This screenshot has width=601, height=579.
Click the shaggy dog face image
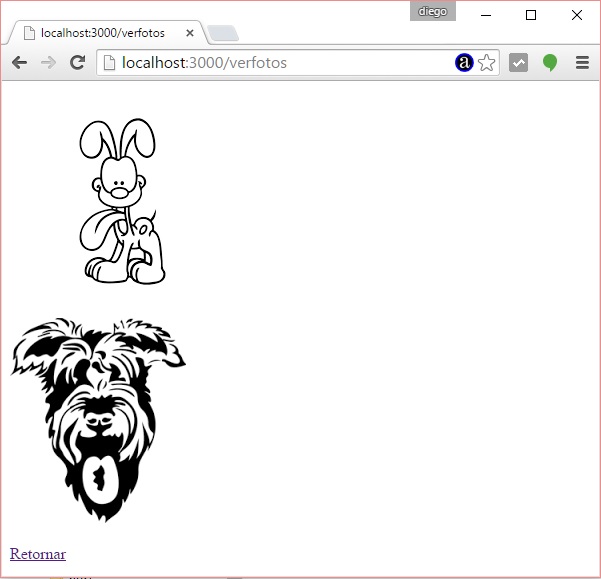[98, 420]
